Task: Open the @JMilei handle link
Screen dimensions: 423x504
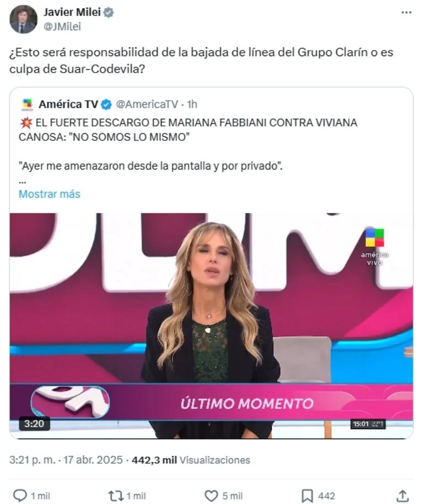Action: tap(62, 26)
